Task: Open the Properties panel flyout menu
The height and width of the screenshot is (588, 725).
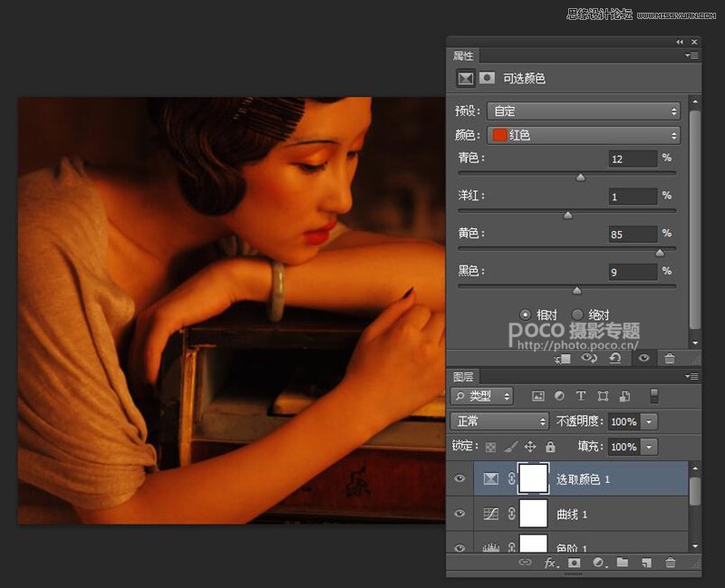Action: [691, 55]
